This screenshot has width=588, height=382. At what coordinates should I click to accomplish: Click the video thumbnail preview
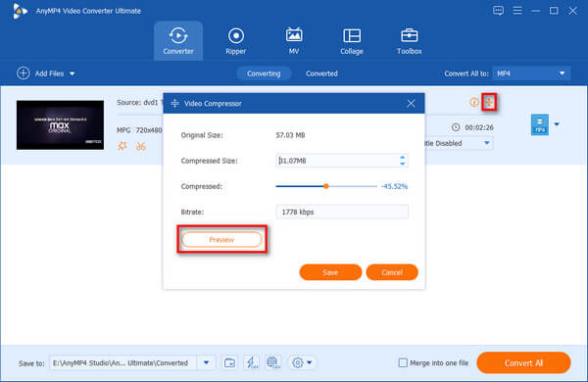tap(60, 124)
